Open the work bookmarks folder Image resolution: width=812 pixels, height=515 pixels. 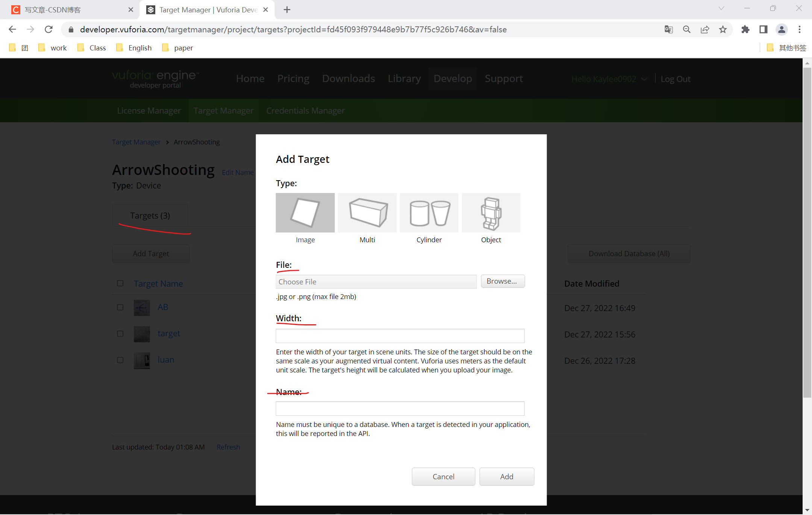[x=53, y=48]
